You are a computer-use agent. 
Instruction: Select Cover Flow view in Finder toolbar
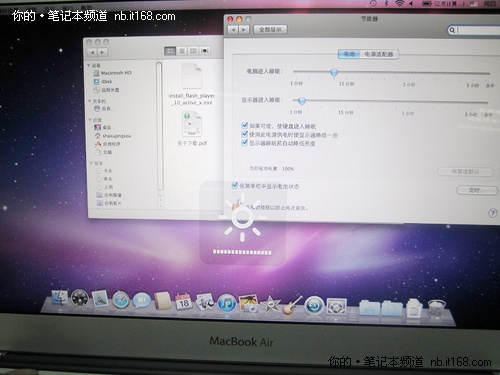pos(205,51)
